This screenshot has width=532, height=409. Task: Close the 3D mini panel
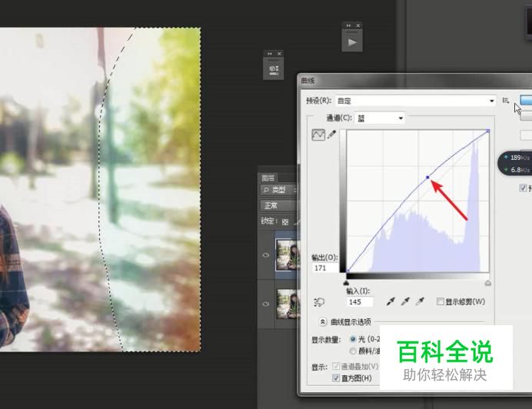pos(279,54)
